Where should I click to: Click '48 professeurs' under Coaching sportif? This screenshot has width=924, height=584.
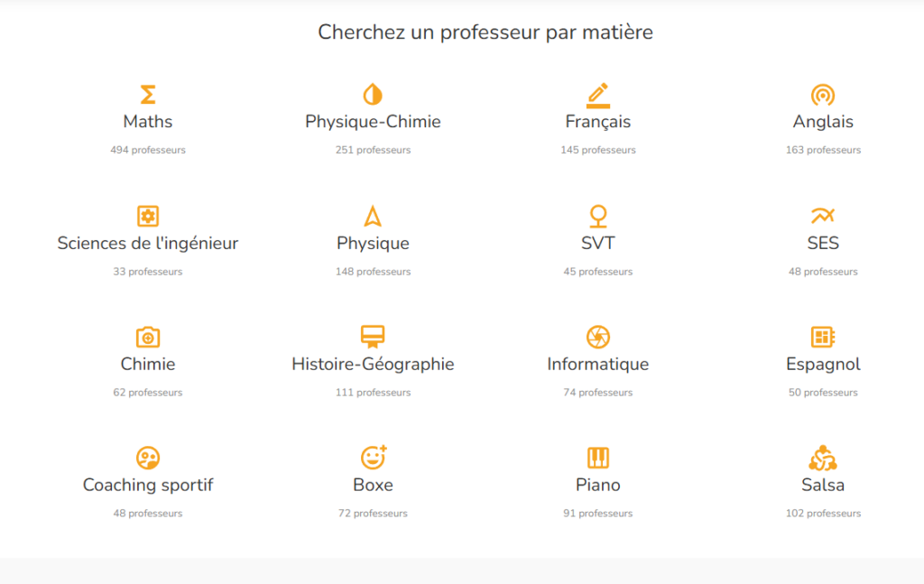pos(148,514)
